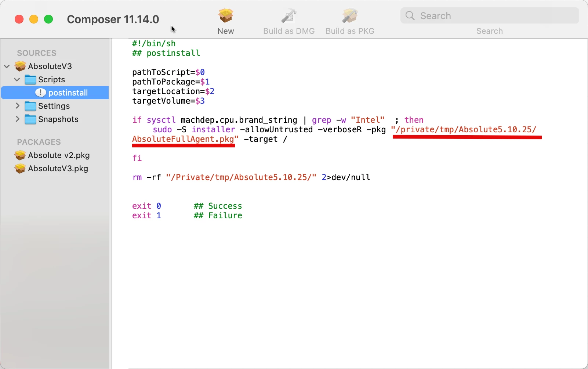Click the yellow minimize window button
The image size is (588, 369).
(x=34, y=19)
